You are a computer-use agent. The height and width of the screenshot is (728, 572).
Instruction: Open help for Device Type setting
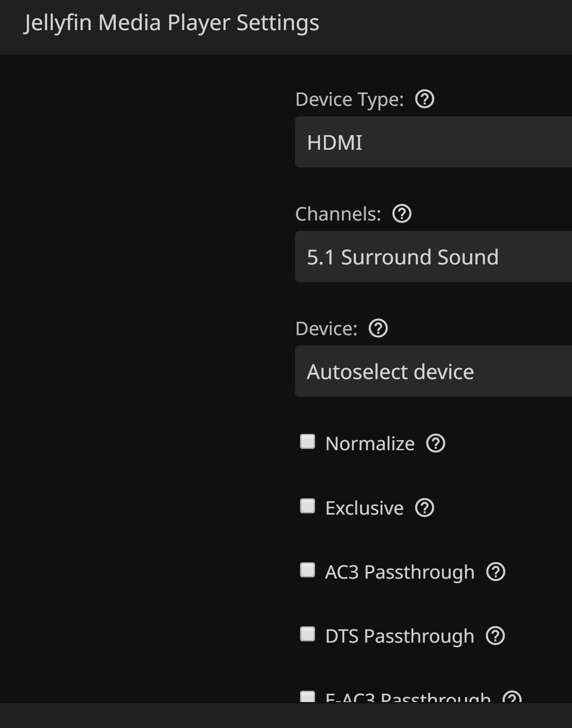tap(424, 100)
